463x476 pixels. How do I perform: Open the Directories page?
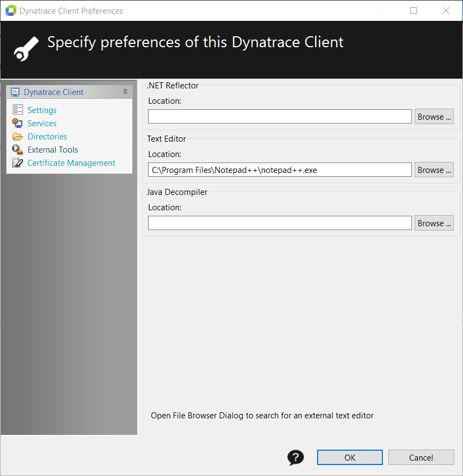tap(47, 137)
